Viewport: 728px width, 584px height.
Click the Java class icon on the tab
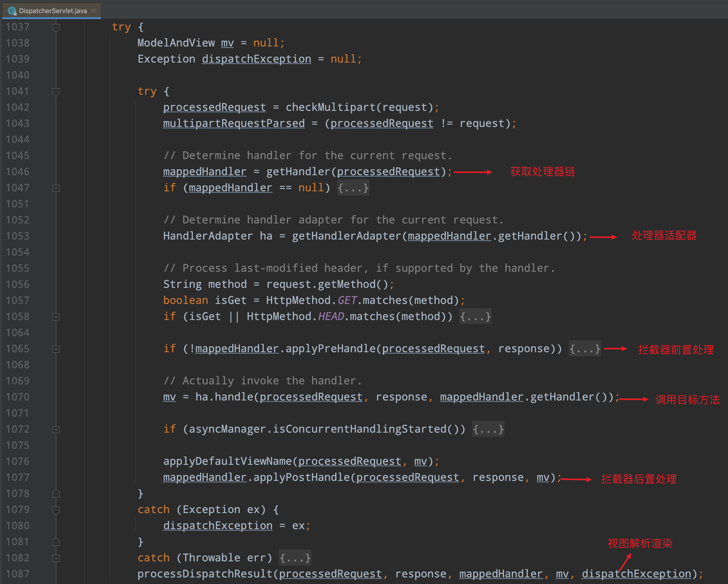click(x=12, y=11)
